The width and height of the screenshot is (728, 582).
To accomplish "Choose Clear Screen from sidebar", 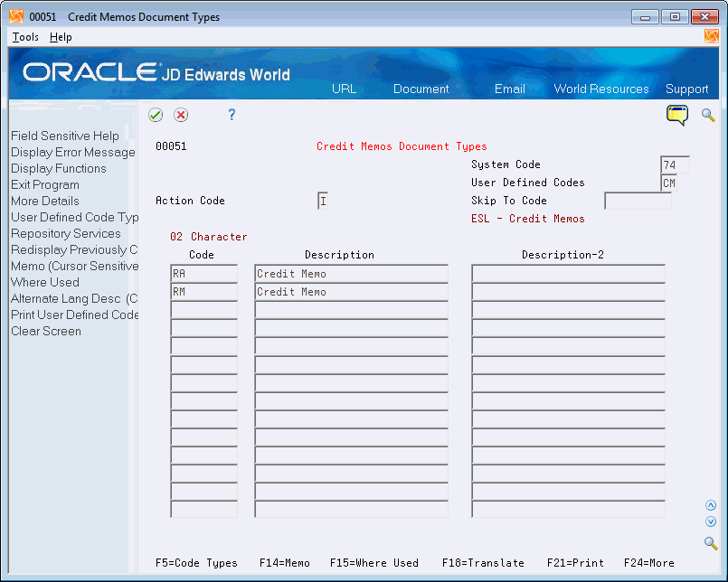I will coord(46,331).
